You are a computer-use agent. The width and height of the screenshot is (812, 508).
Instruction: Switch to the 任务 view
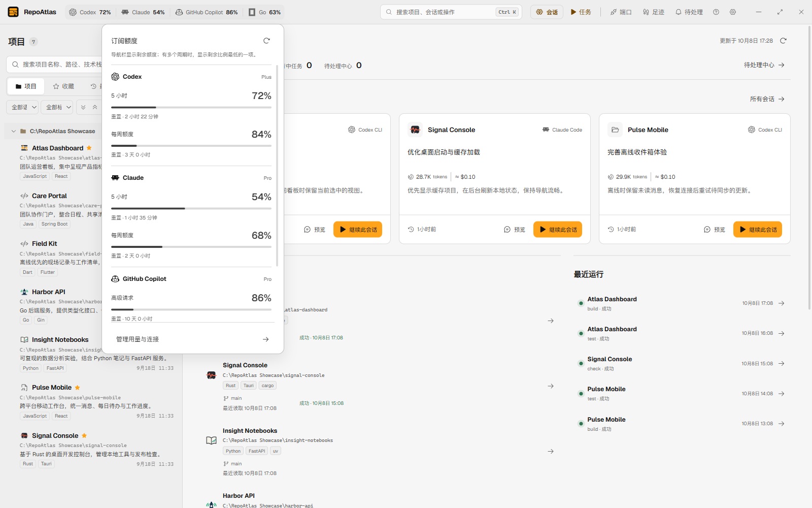pyautogui.click(x=581, y=12)
